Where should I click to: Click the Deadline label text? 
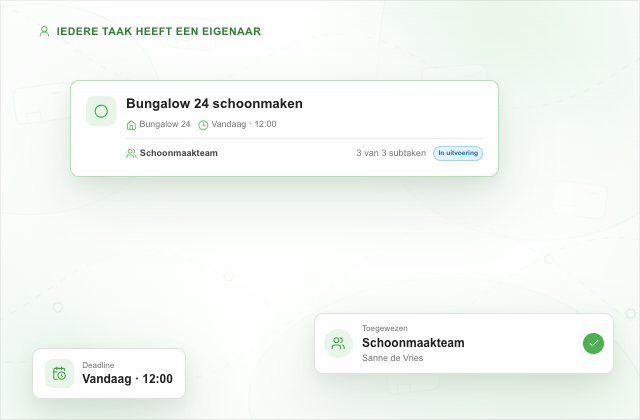point(98,365)
